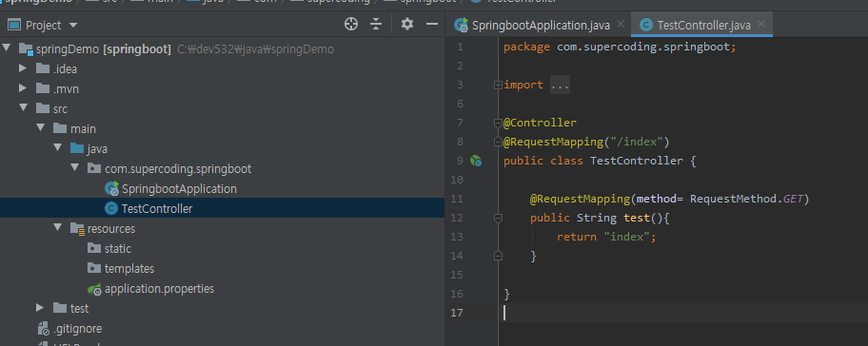Collapse the java source folder
The image size is (868, 346).
[x=57, y=148]
